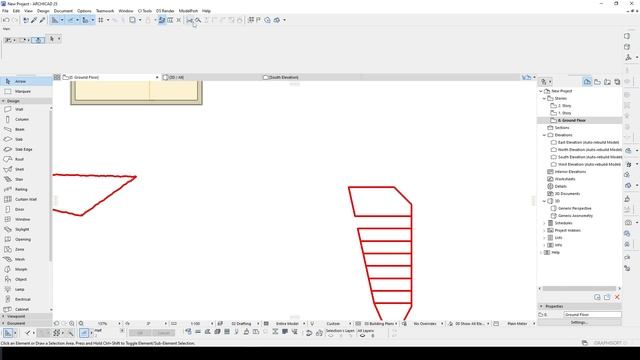Select the Arrow tool

click(26, 81)
